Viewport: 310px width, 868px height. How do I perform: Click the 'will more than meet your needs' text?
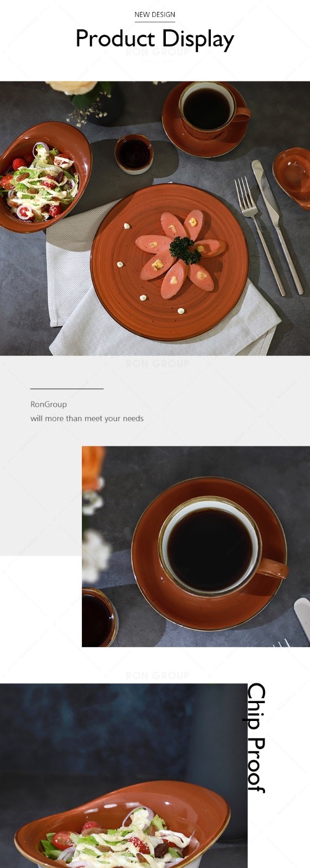coord(87,418)
